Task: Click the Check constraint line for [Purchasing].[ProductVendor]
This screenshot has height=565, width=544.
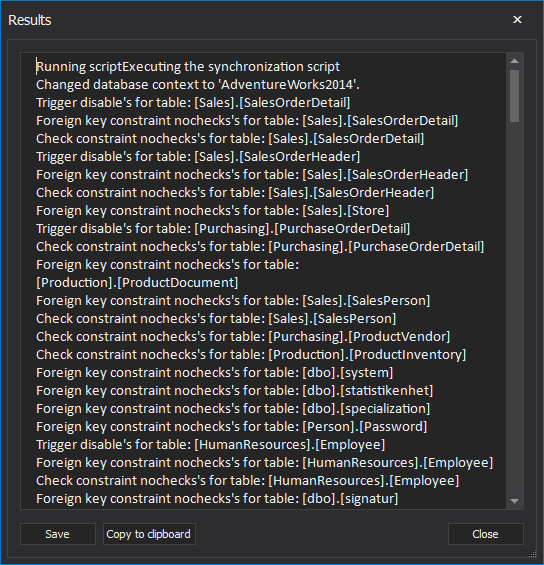Action: pyautogui.click(x=243, y=337)
